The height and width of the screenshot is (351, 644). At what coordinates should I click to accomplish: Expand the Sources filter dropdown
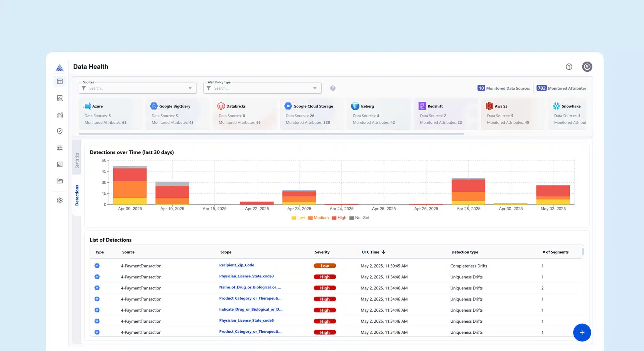point(190,88)
